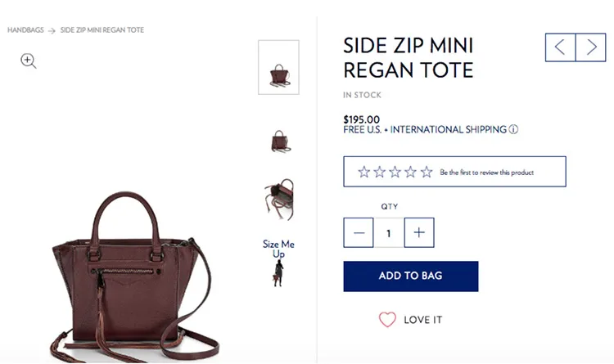Rate product with third star
Viewport: 614px width, 364px height.
pyautogui.click(x=395, y=173)
